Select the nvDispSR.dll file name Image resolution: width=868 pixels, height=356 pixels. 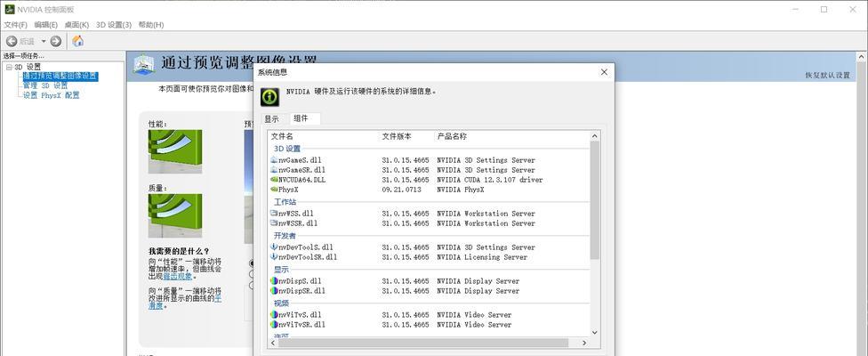click(301, 291)
